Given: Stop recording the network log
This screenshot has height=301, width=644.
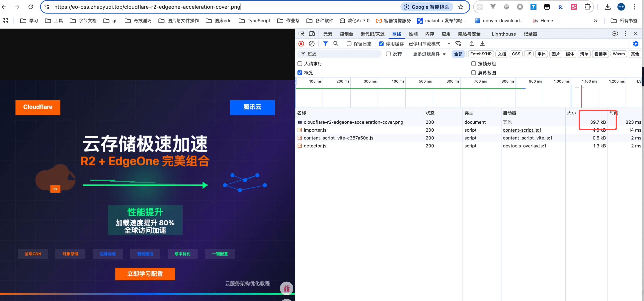Looking at the screenshot, I should (301, 44).
